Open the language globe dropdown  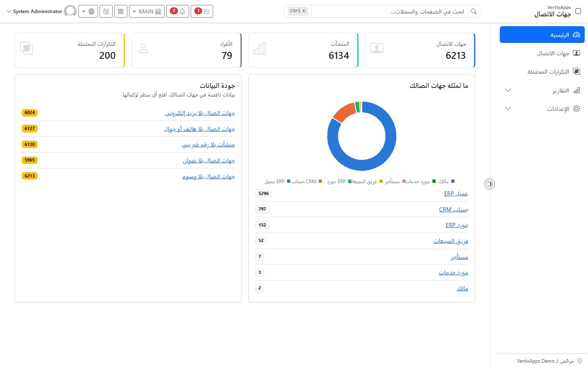(x=88, y=11)
